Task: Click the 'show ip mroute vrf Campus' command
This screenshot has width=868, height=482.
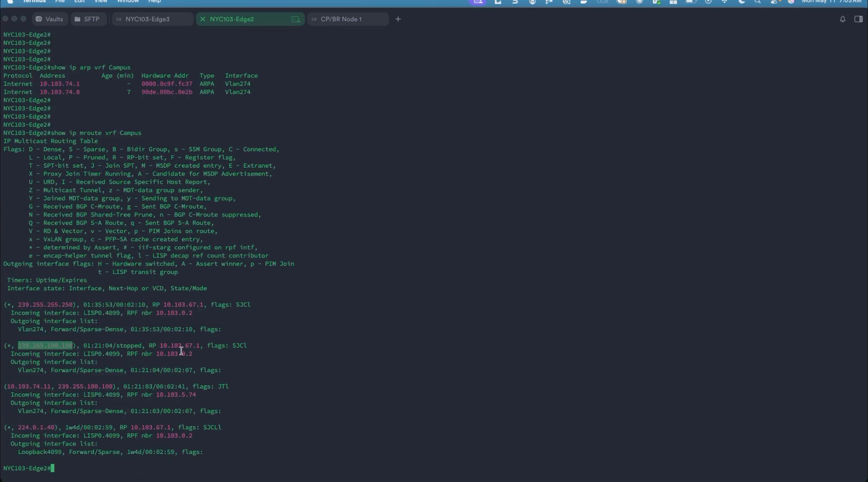Action: tap(96, 133)
